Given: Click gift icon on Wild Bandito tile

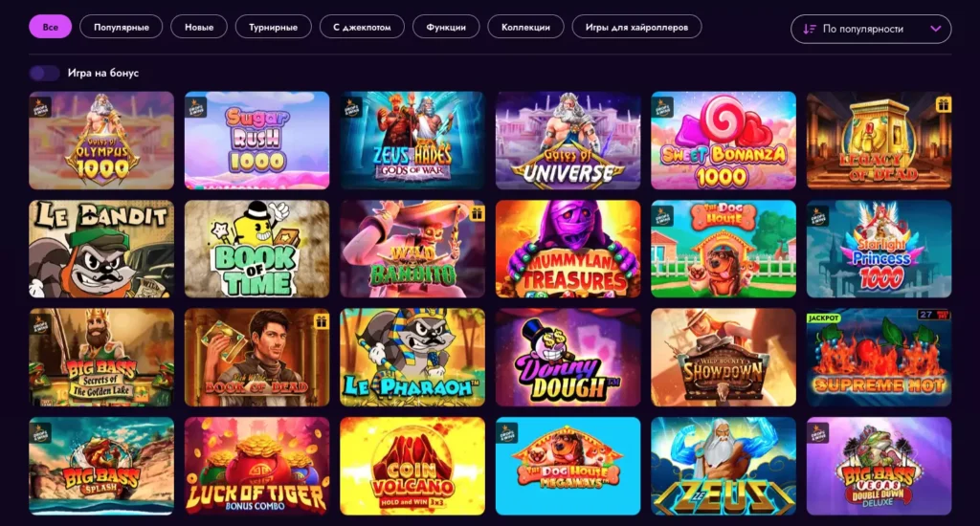Looking at the screenshot, I should (x=477, y=213).
